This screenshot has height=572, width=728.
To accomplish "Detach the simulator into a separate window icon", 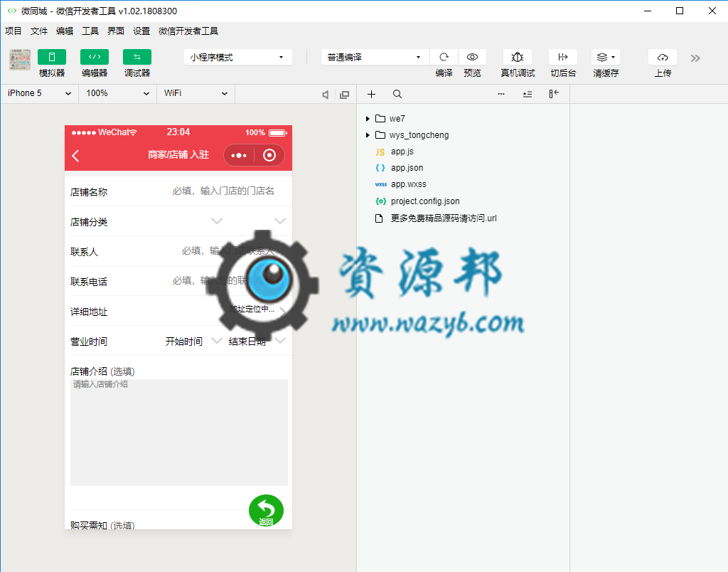I will click(345, 95).
